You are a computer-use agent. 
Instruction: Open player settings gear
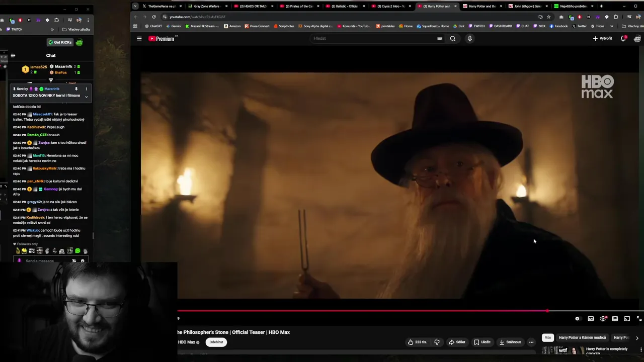603,319
